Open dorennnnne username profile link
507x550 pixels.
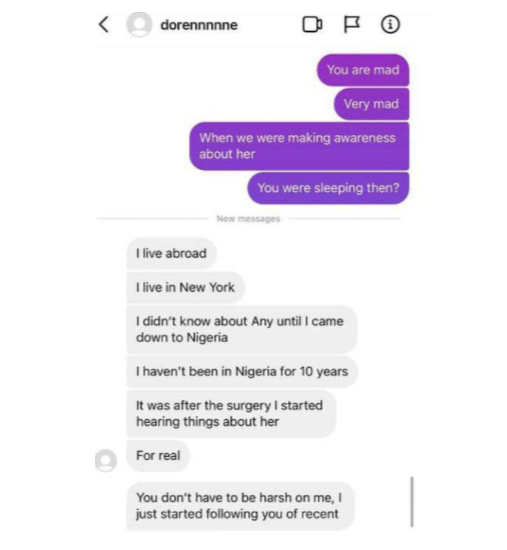(x=199, y=25)
